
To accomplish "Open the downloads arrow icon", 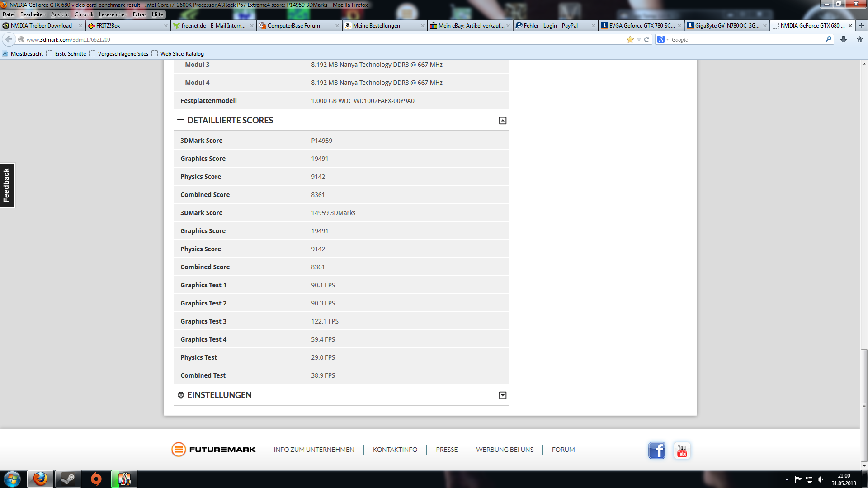I will coord(844,40).
